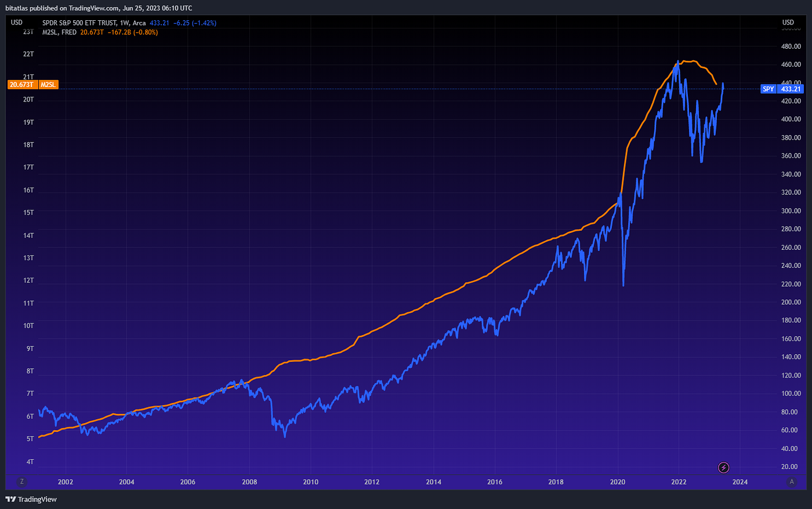Click the 120.00 value on right scale
The height and width of the screenshot is (509, 812).
791,376
